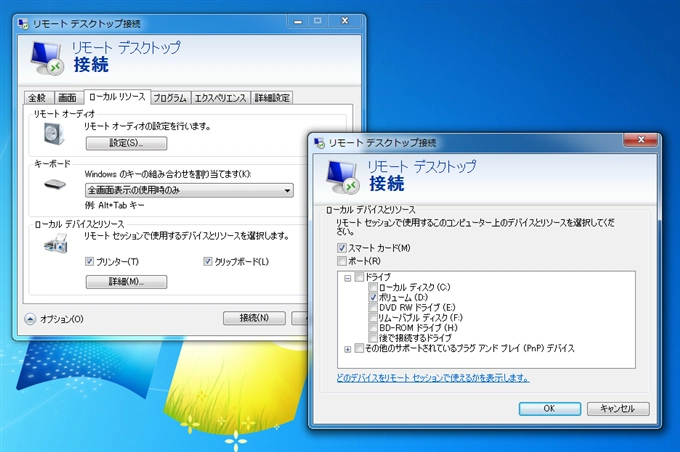Image resolution: width=680 pixels, height=452 pixels.
Task: Toggle the プリンター(T) checkbox
Action: point(89,261)
